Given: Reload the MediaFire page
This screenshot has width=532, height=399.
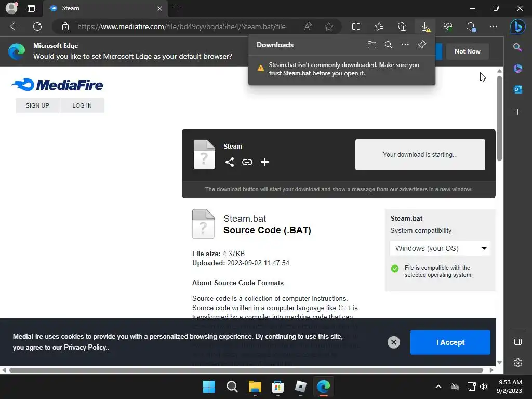Looking at the screenshot, I should pyautogui.click(x=37, y=26).
